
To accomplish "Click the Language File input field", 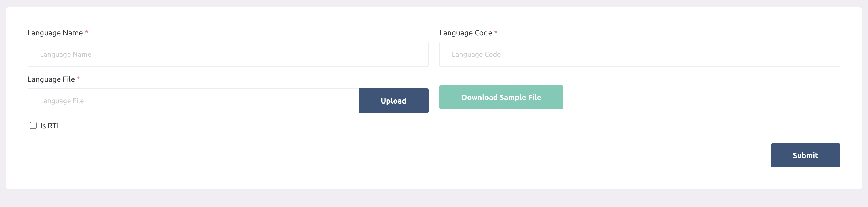I will pos(193,101).
